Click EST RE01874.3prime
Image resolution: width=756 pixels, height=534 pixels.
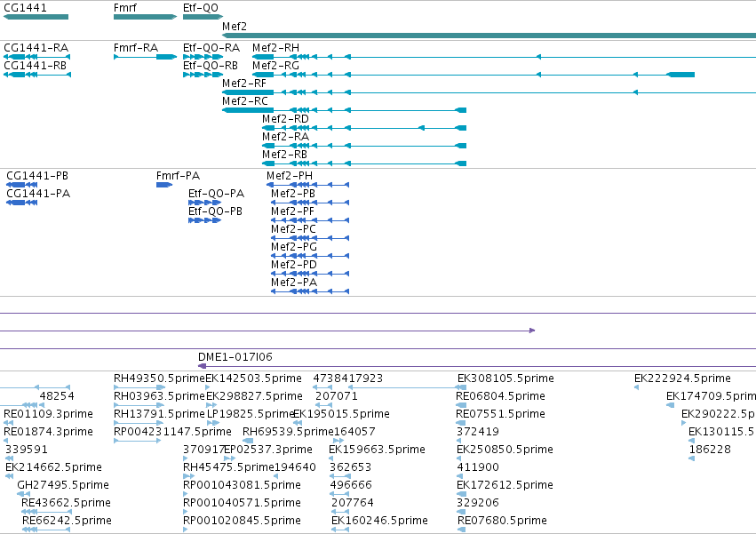coord(48,432)
